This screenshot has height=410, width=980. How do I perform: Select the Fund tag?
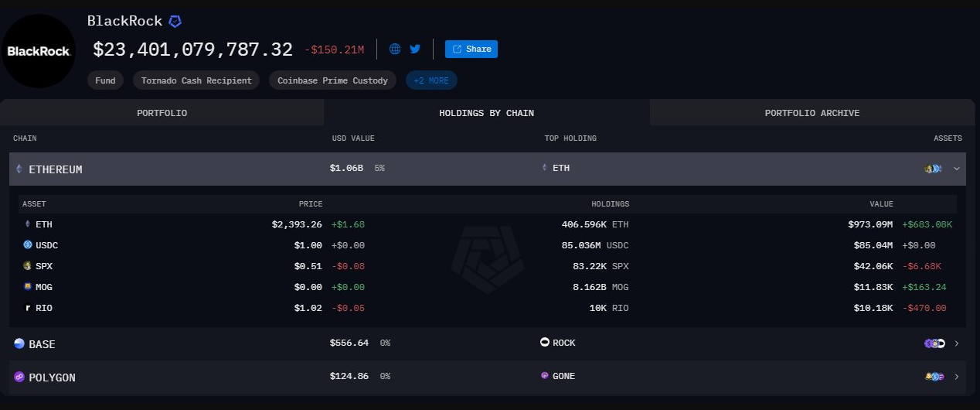(105, 80)
